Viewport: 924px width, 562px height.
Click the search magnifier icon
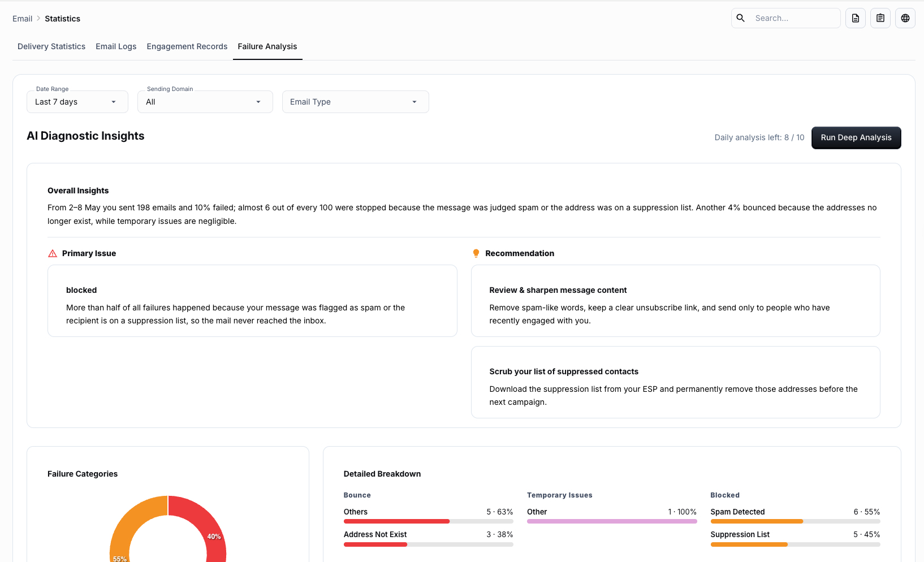[740, 18]
